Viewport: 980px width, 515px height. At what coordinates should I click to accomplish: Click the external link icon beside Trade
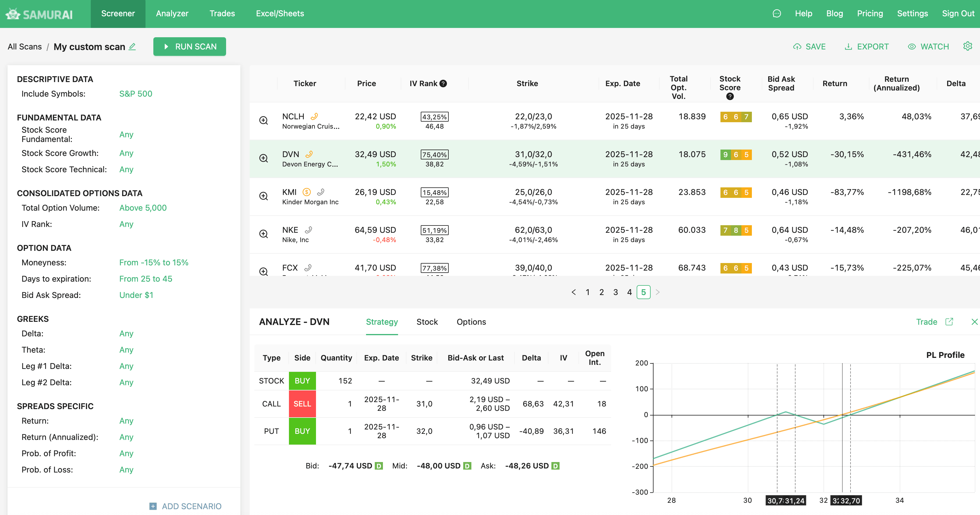pyautogui.click(x=949, y=322)
